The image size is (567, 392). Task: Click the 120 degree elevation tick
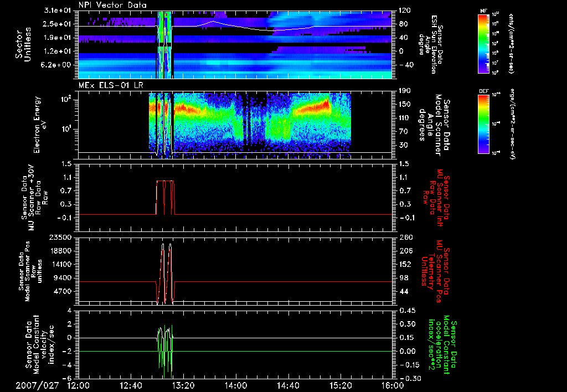tap(405, 11)
